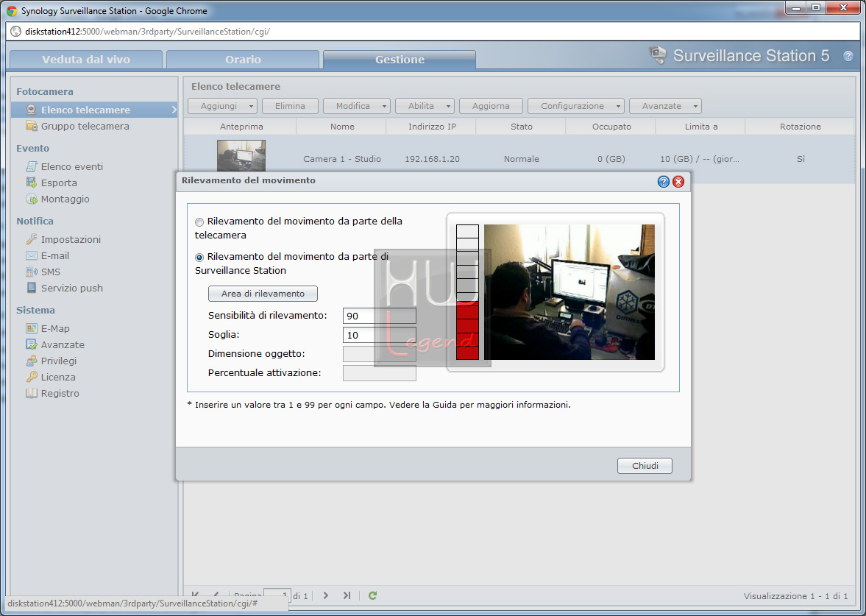Close the Rilevamento del movimento dialog
This screenshot has width=866, height=616.
point(678,182)
